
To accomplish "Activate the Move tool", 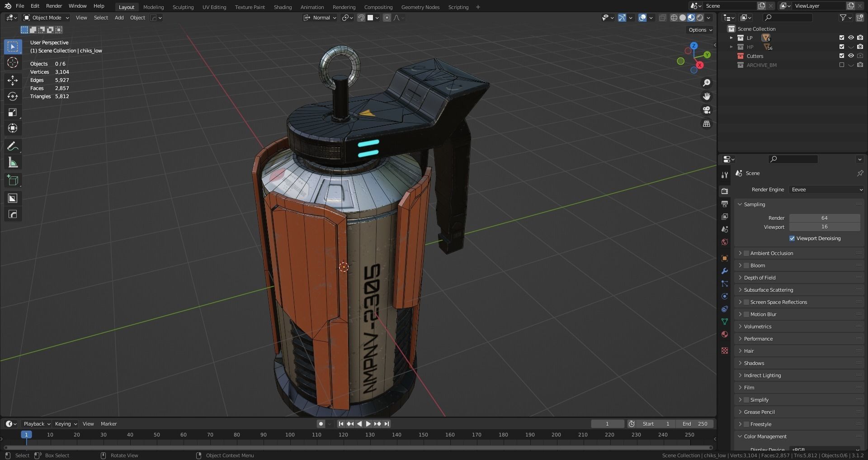I will pos(13,81).
